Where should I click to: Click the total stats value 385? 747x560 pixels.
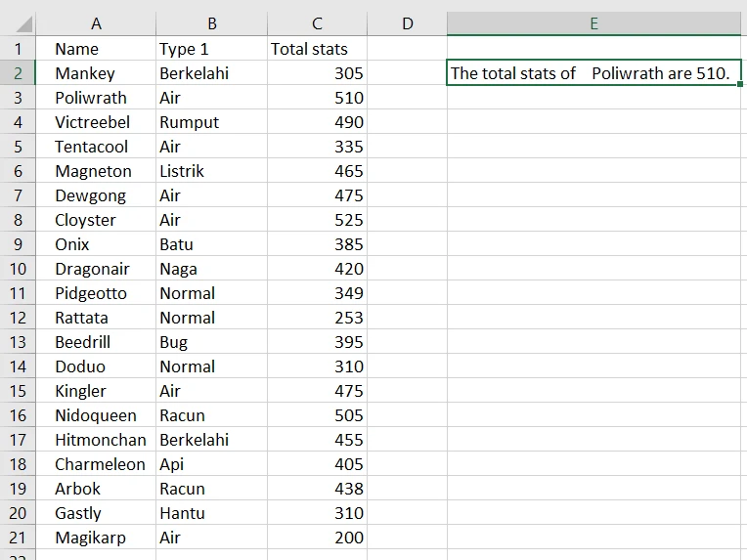coord(318,244)
